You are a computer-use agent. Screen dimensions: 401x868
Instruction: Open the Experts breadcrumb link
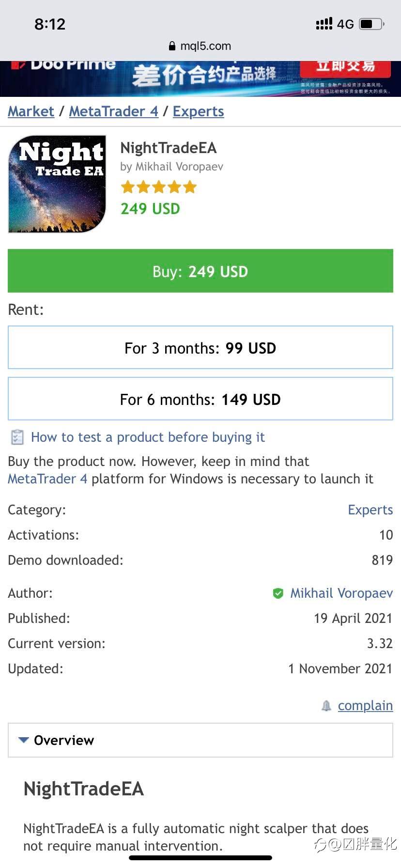click(x=198, y=111)
